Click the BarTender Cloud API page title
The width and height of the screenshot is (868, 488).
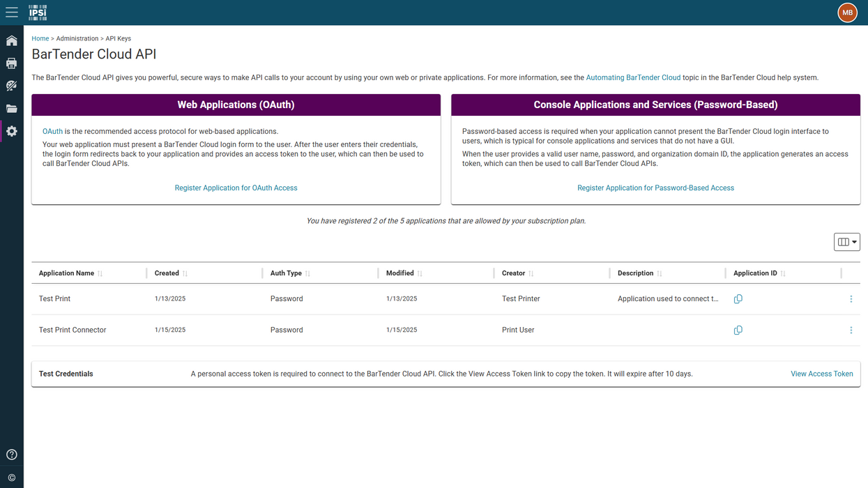94,54
